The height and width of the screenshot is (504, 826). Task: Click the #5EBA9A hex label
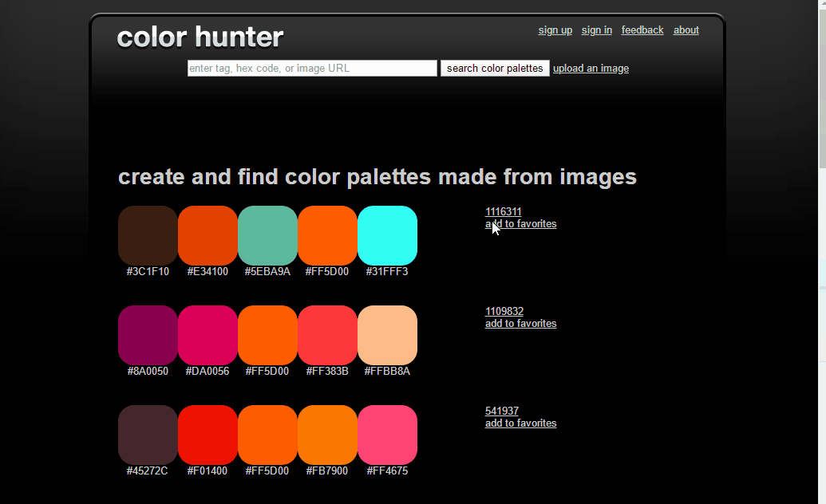pos(267,271)
